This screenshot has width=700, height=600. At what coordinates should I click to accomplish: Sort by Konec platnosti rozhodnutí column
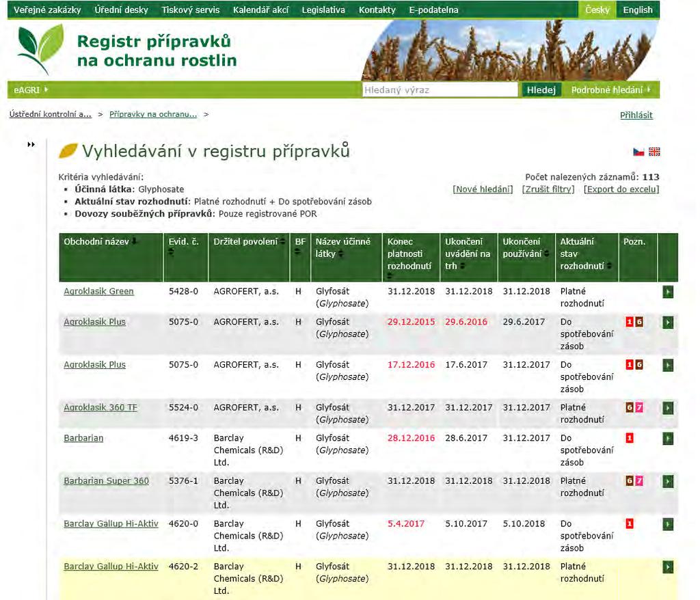(390, 276)
